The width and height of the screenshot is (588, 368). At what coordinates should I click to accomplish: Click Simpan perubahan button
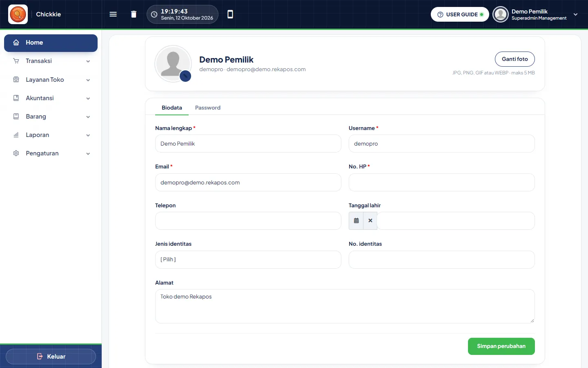(x=501, y=346)
